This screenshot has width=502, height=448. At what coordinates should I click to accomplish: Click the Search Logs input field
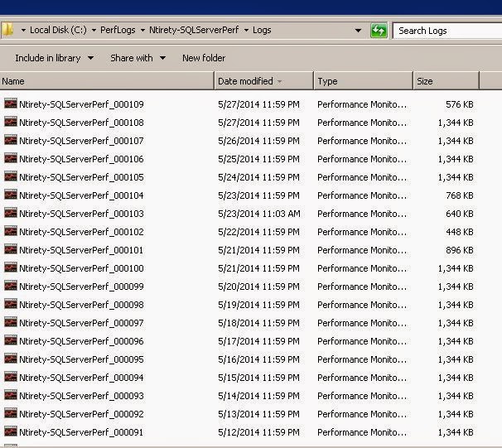[x=447, y=31]
